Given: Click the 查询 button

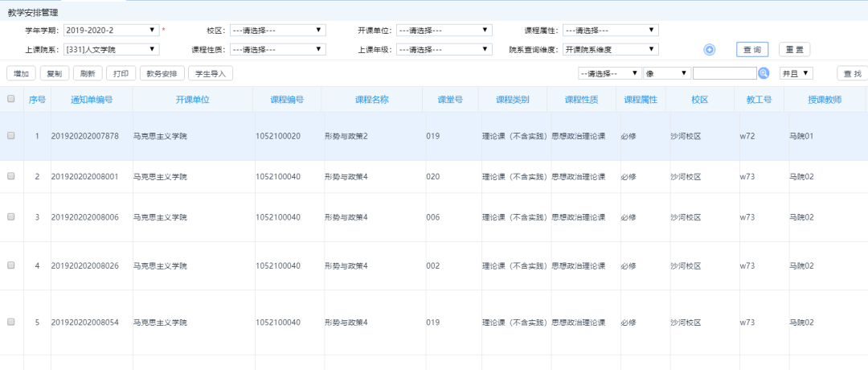Looking at the screenshot, I should click(x=752, y=50).
